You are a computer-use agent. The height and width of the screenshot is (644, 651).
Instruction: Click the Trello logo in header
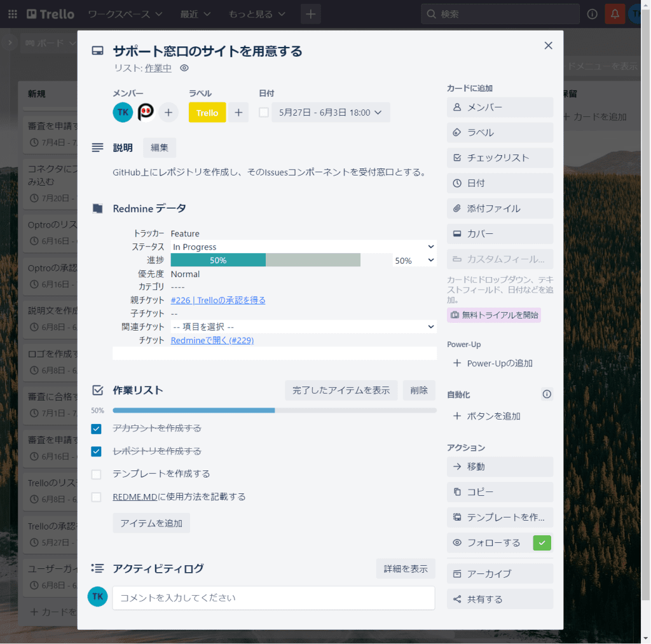click(50, 14)
